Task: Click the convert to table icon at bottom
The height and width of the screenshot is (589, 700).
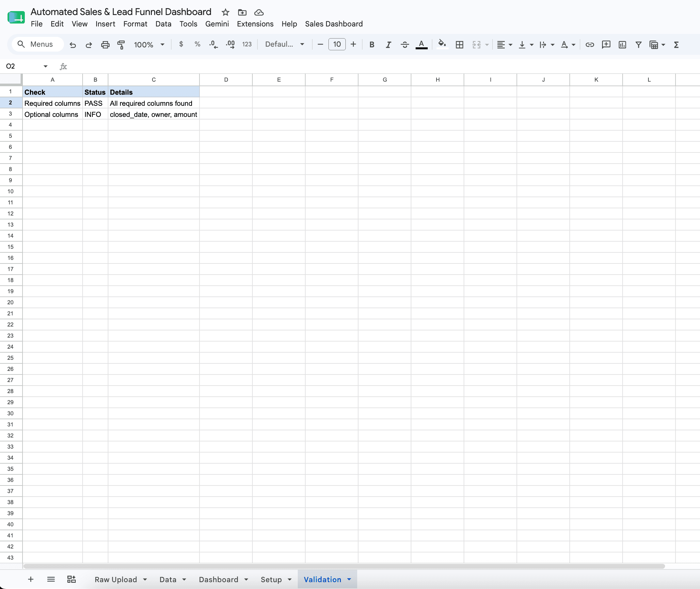Action: [72, 579]
